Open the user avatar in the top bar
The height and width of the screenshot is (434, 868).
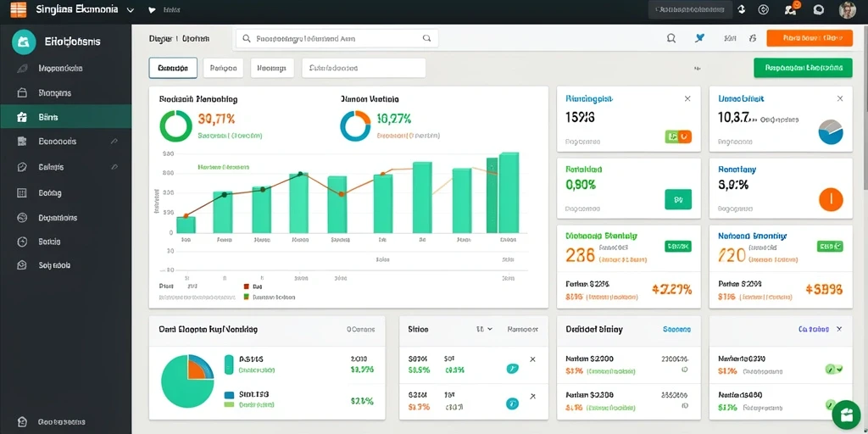coord(848,9)
